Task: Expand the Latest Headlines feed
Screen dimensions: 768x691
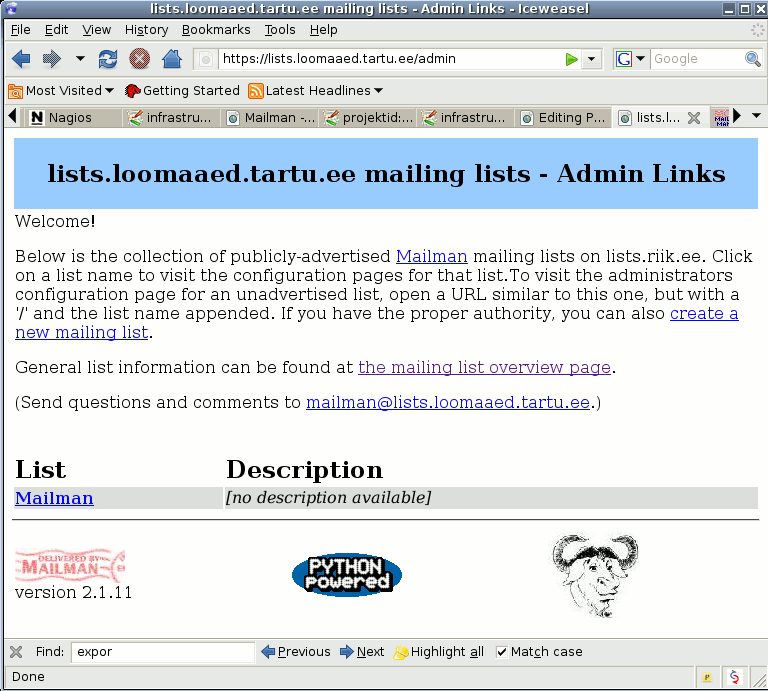Action: (315, 91)
